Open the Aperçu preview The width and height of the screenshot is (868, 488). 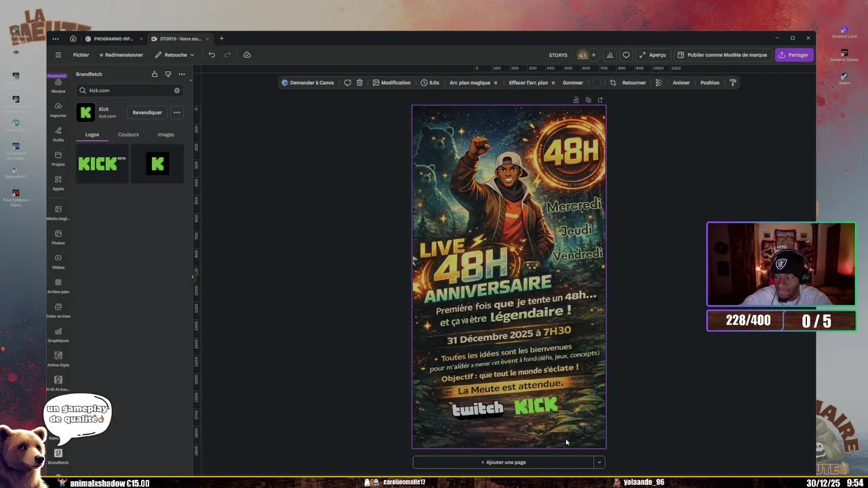(x=652, y=55)
